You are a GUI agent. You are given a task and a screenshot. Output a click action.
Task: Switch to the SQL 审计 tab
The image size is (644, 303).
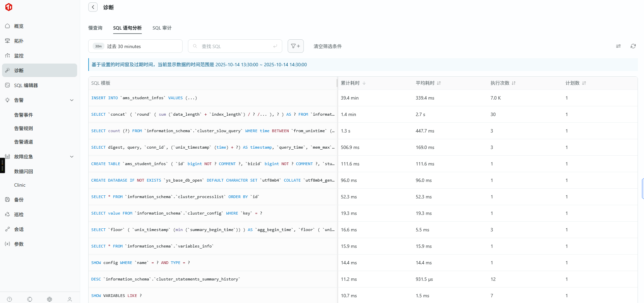click(162, 28)
